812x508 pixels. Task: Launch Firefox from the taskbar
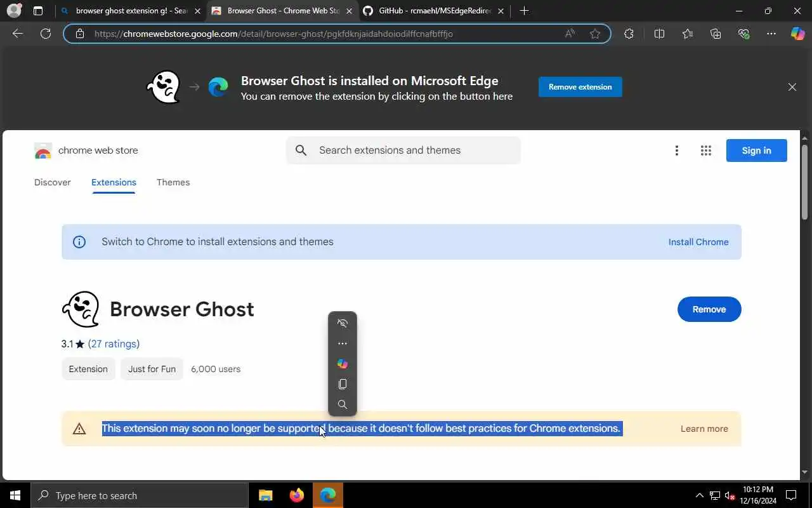coord(296,495)
